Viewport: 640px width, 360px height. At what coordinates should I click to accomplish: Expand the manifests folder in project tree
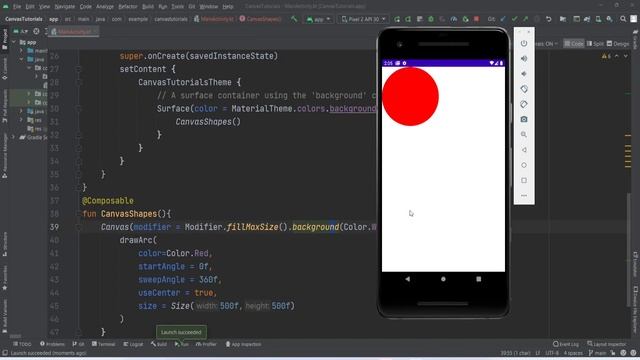(21, 51)
